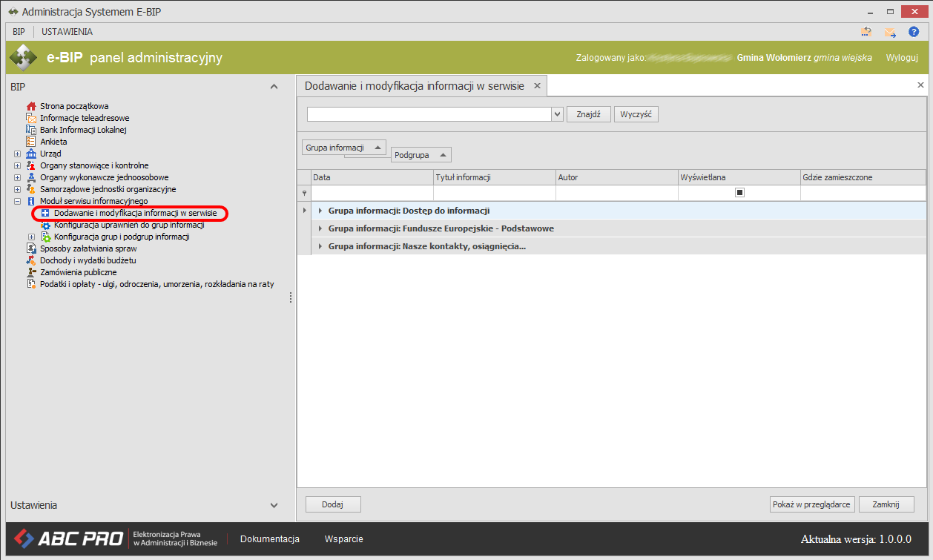
Task: Click the Urząd building icon
Action: [x=31, y=154]
